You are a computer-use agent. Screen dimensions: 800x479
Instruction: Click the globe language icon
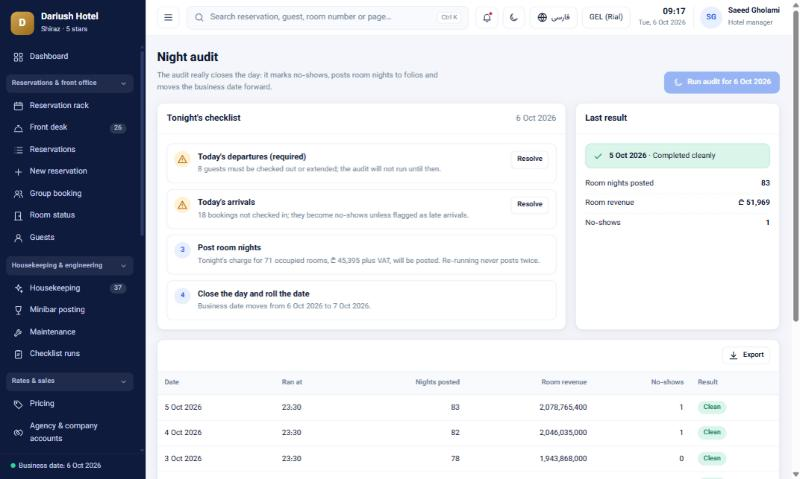click(x=542, y=17)
